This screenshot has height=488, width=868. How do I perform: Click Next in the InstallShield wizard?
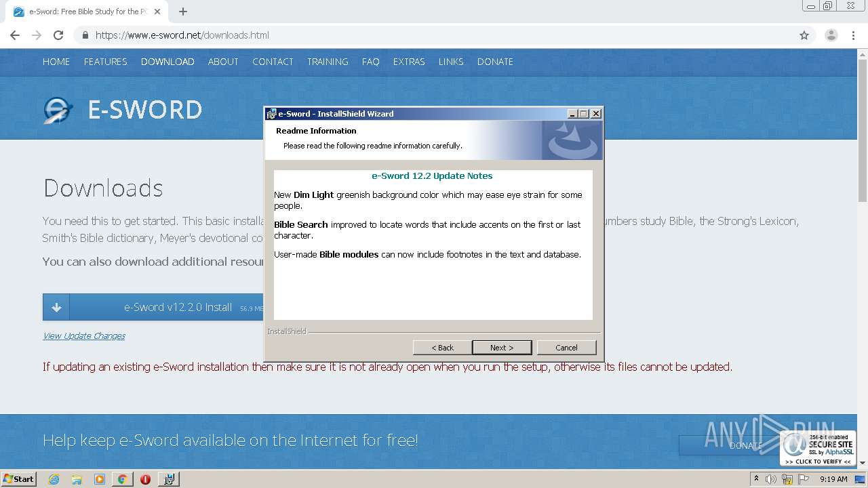(x=502, y=348)
